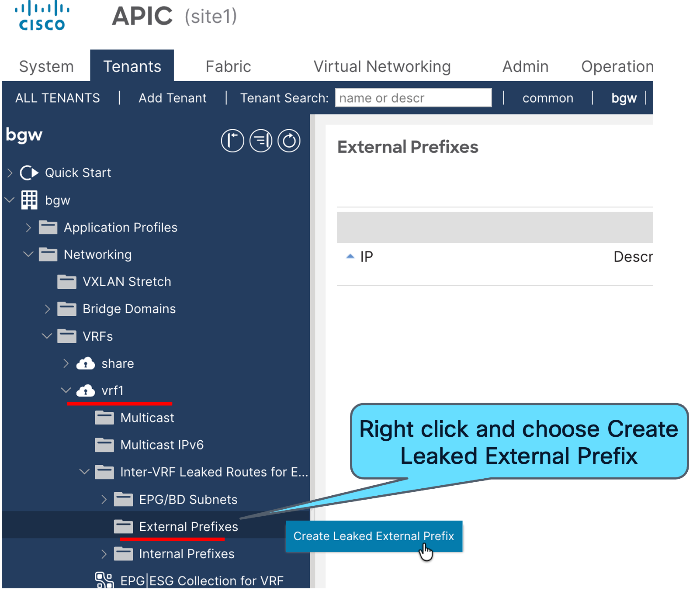Select Multicast IPv6 tree item
The image size is (700, 594).
point(162,445)
